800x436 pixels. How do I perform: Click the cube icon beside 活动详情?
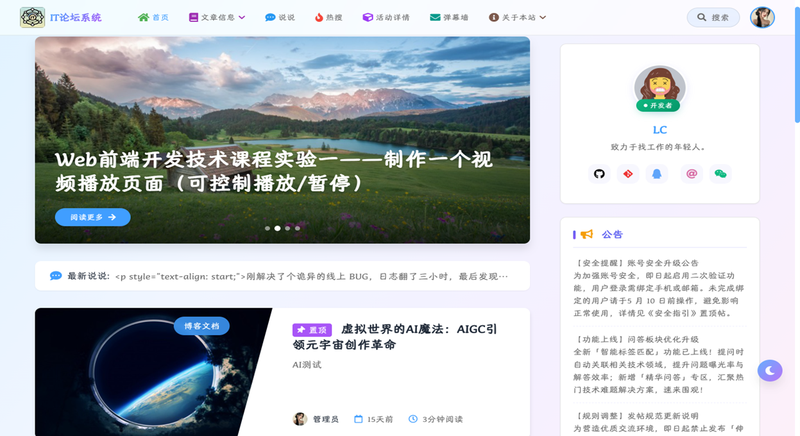click(x=367, y=17)
